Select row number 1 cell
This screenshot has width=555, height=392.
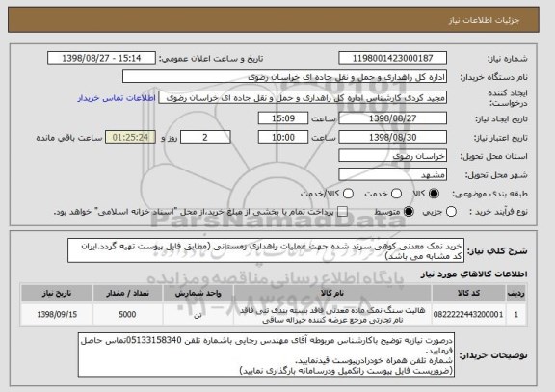tap(516, 315)
